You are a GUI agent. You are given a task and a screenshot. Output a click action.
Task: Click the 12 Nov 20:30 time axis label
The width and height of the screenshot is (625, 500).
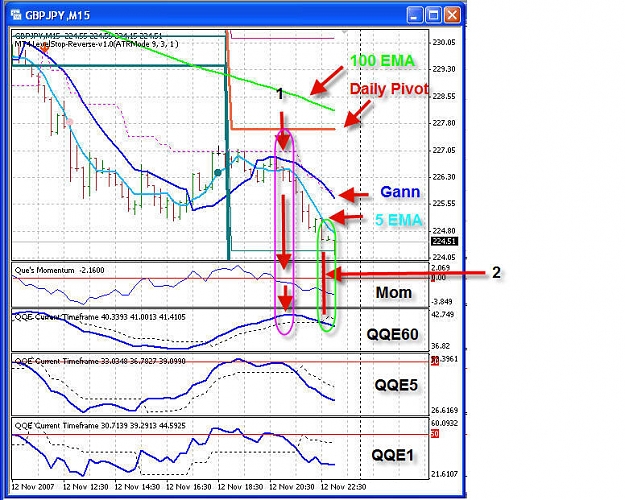click(292, 487)
